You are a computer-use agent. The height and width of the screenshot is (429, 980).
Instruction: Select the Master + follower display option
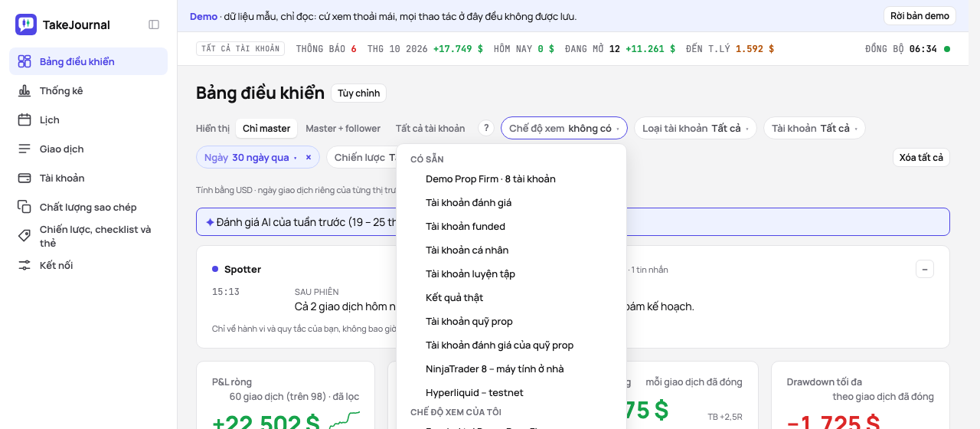pos(343,128)
